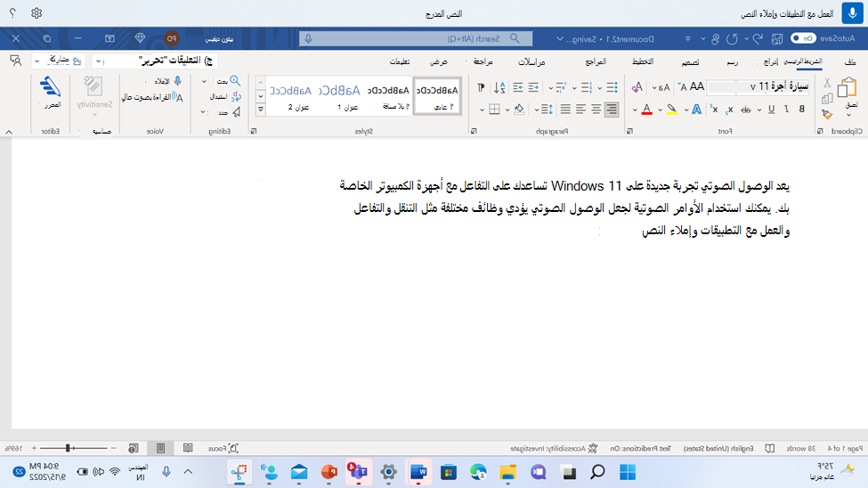Screen dimensions: 868x488
Task: Click the zoom slider in status bar
Action: click(73, 448)
